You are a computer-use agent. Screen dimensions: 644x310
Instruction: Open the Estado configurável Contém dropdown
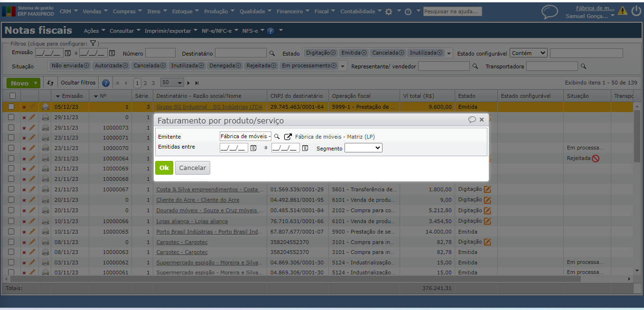(529, 53)
